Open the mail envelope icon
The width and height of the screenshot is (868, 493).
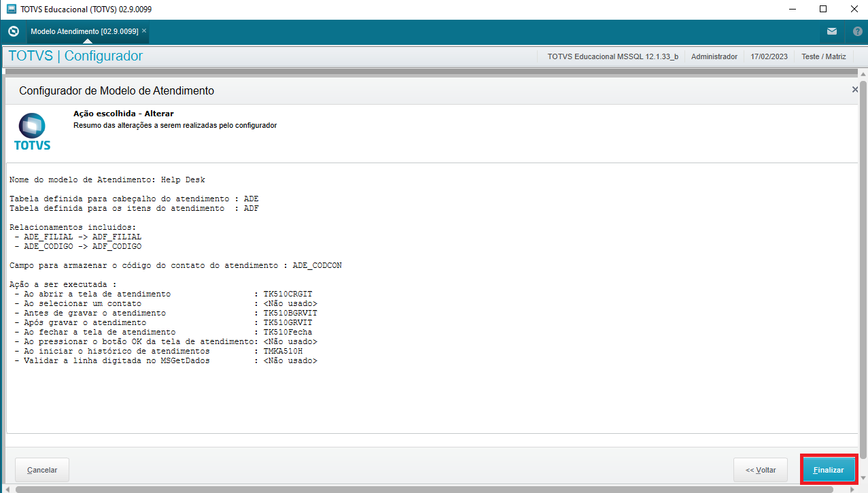pyautogui.click(x=831, y=31)
